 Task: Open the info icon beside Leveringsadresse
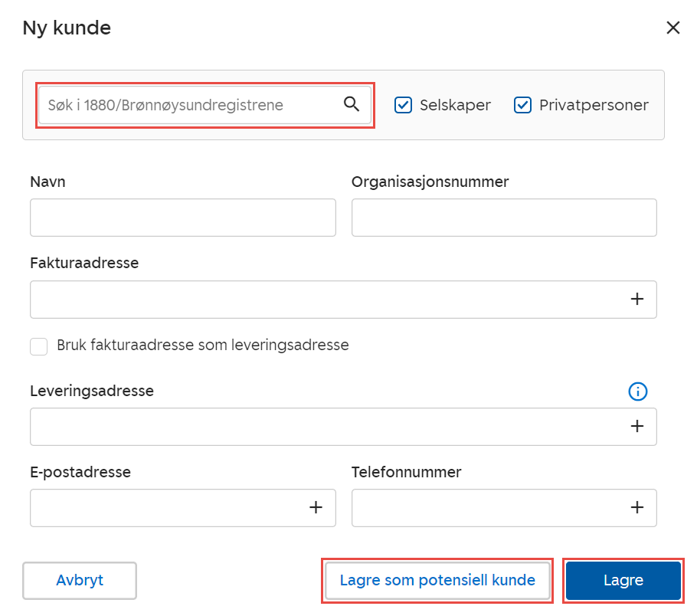point(637,392)
